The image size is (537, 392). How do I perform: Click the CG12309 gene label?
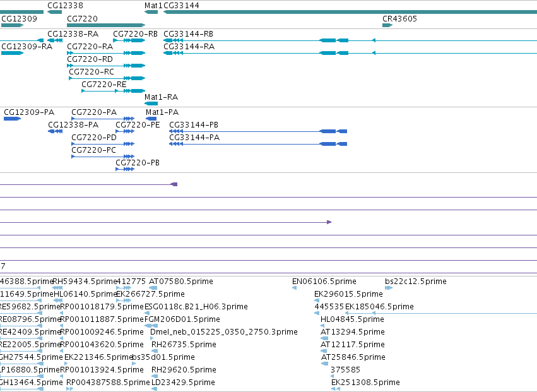[x=19, y=18]
